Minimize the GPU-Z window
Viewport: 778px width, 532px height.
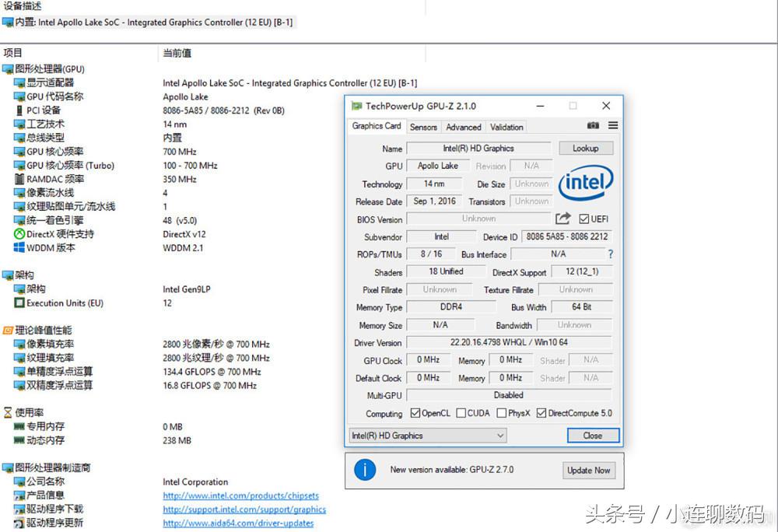pyautogui.click(x=541, y=106)
